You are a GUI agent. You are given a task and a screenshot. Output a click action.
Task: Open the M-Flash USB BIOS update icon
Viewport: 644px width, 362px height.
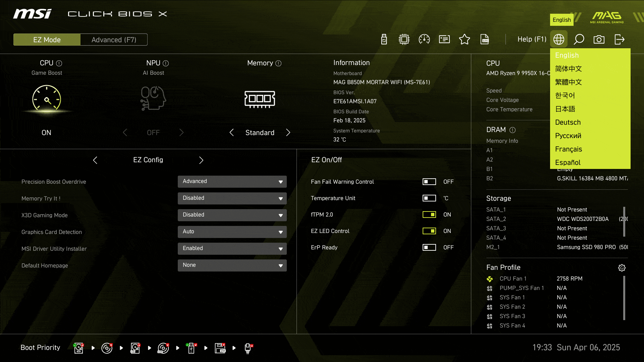tap(384, 40)
